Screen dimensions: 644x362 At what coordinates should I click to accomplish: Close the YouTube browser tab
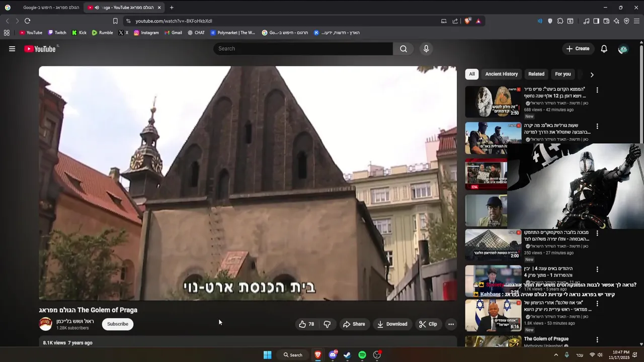tap(159, 8)
